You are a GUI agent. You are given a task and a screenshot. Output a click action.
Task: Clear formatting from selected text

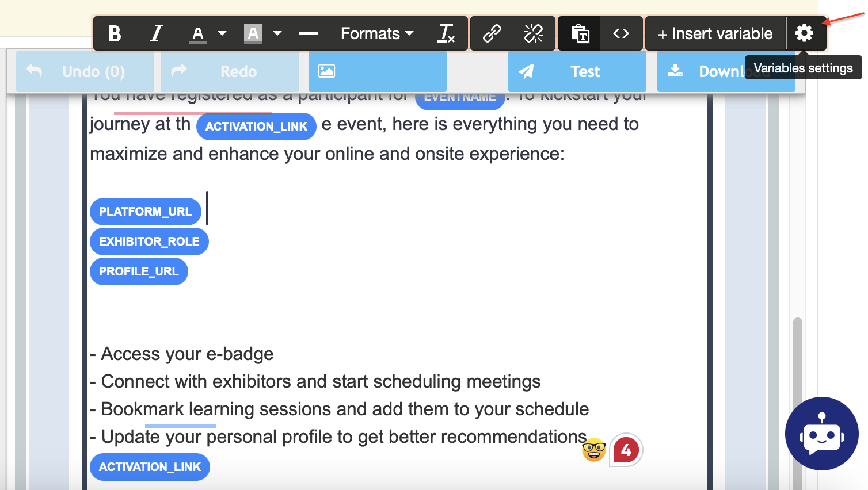click(x=446, y=34)
